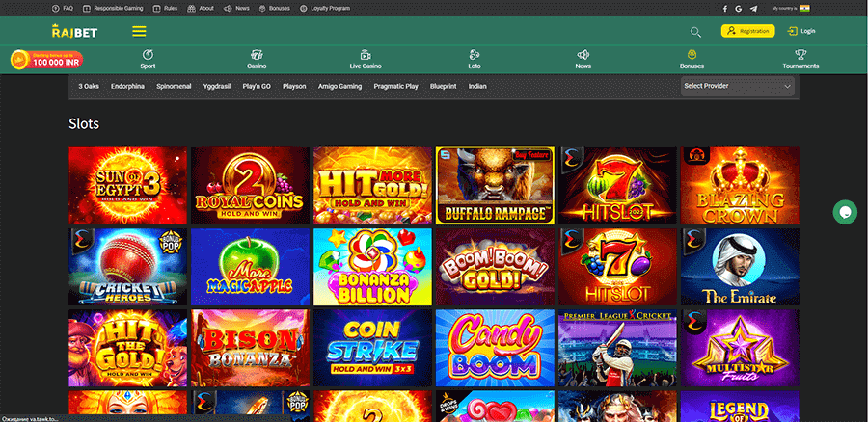Viewport: 868px width, 422px height.
Task: Open the live chat bubble
Action: click(845, 212)
